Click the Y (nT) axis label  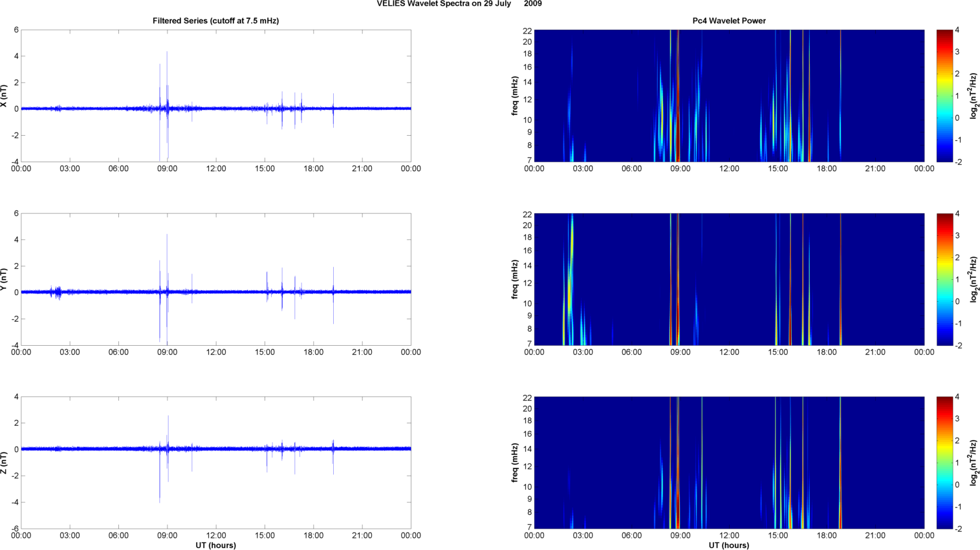tap(4, 279)
